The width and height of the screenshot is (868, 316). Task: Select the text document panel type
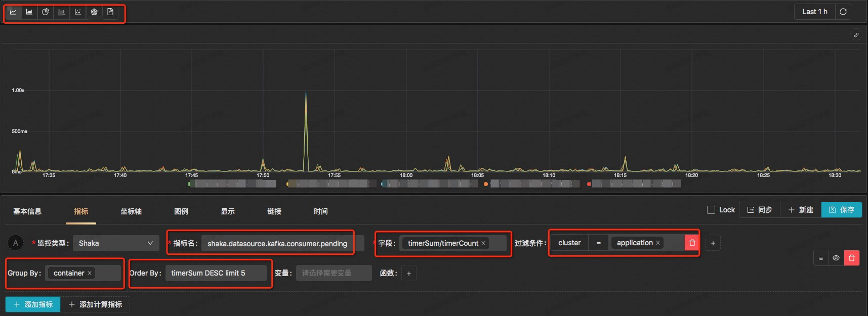110,12
